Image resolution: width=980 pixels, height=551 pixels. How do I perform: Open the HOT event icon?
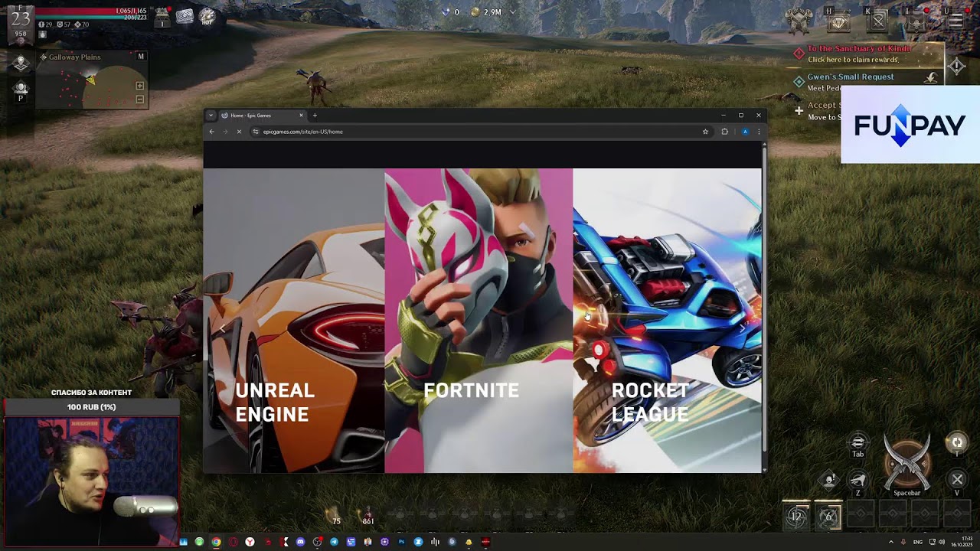point(207,16)
